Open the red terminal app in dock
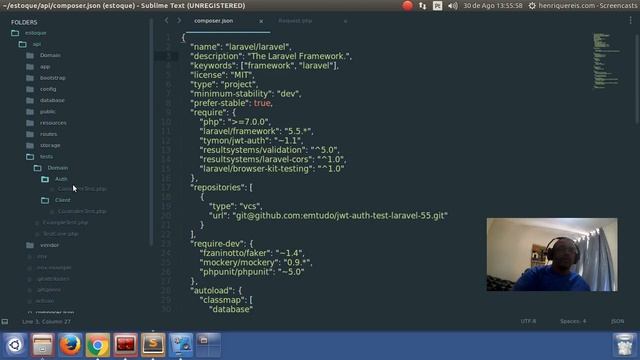Screen dimensions: 640x360 [125, 345]
